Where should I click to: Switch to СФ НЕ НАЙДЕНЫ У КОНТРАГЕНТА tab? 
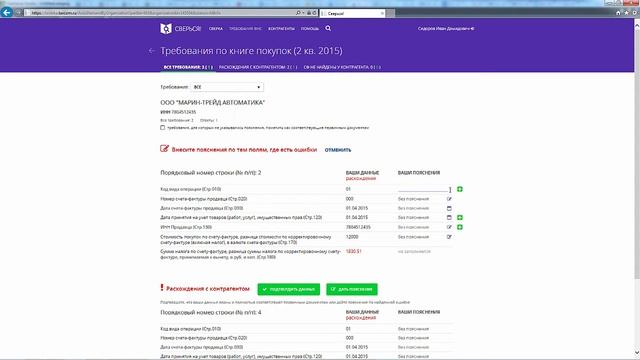[342, 67]
